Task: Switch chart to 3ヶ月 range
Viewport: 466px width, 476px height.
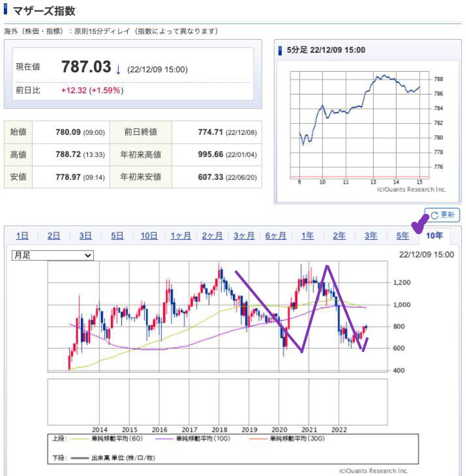Action: pos(244,236)
